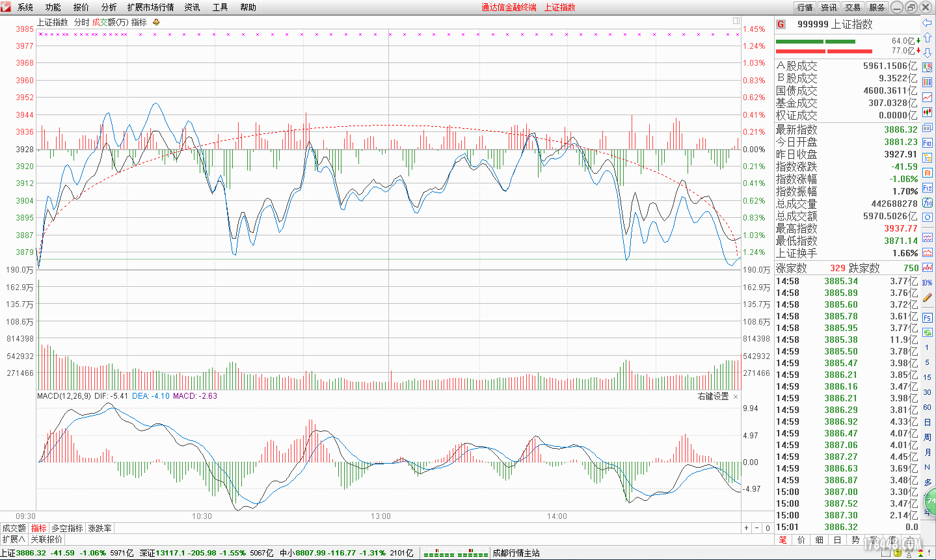Image resolution: width=936 pixels, height=560 pixels.
Task: Switch to 30-minute period in sidebar
Action: pos(928,392)
